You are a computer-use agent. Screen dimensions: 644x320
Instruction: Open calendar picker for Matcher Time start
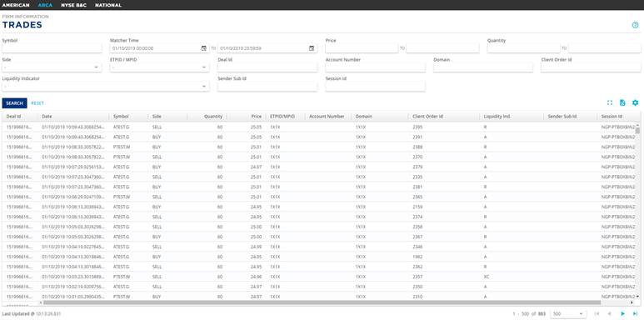[204, 48]
